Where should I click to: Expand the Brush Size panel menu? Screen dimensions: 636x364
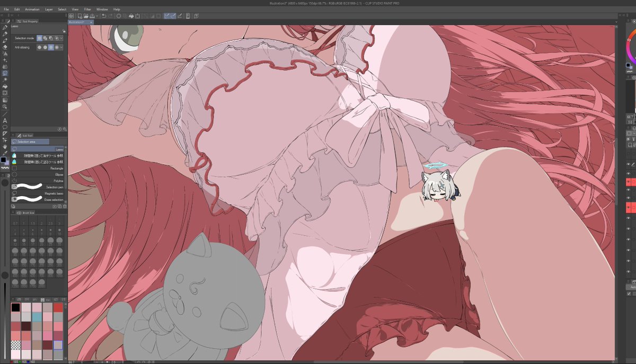(13, 211)
